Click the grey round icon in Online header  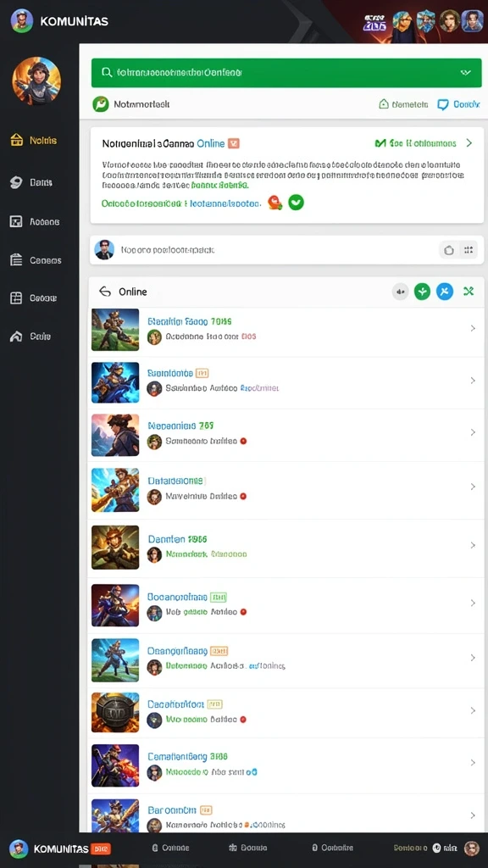coord(400,292)
